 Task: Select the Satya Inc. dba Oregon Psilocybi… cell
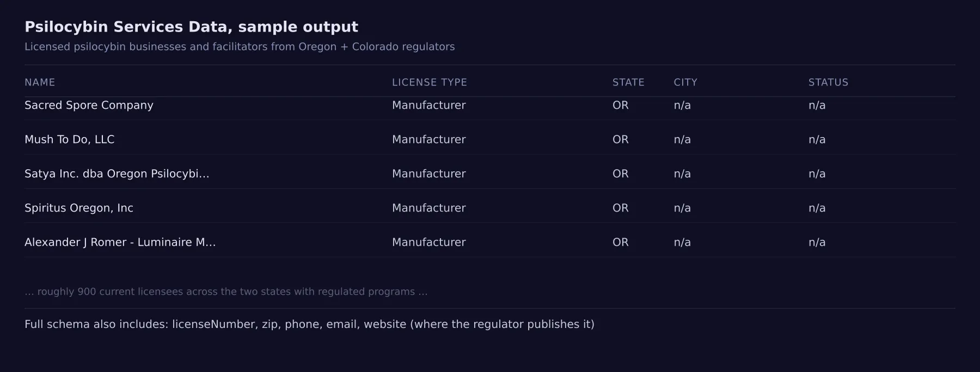click(117, 173)
